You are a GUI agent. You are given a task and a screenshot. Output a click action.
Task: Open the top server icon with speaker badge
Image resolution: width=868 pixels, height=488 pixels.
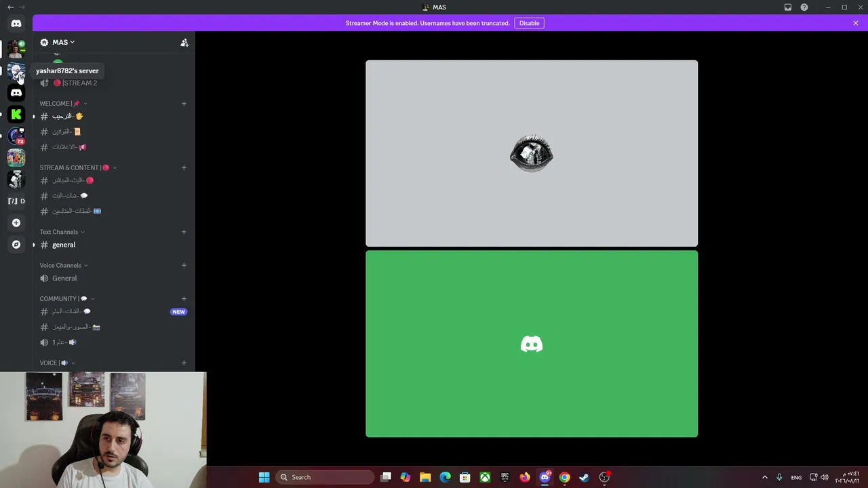pyautogui.click(x=16, y=49)
